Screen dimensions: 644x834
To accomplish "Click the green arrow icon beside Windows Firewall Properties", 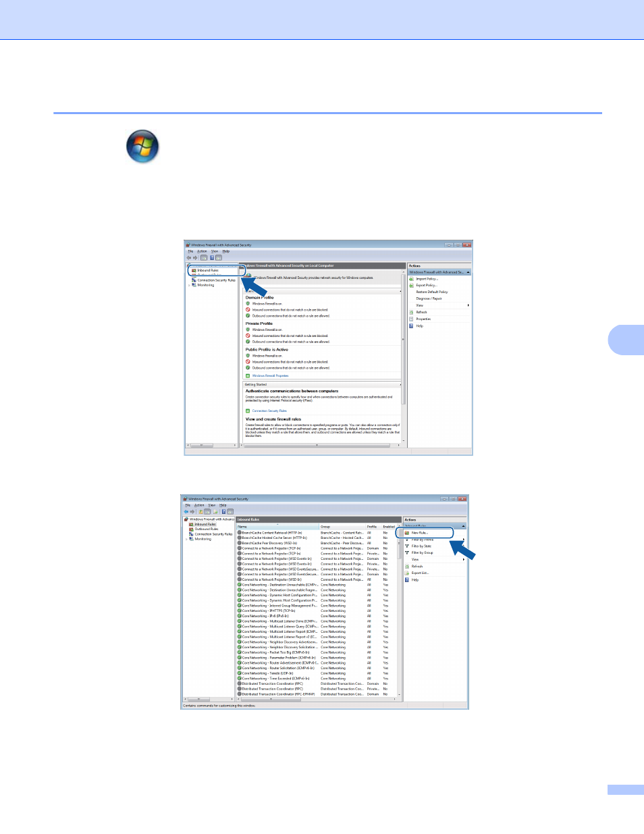I will click(x=248, y=375).
